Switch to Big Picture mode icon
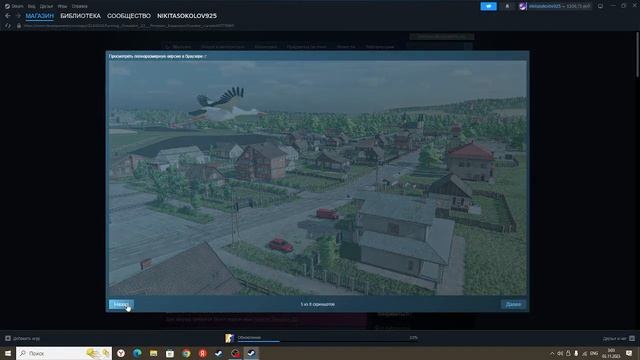Image resolution: width=640 pixels, height=360 pixels. pos(600,6)
